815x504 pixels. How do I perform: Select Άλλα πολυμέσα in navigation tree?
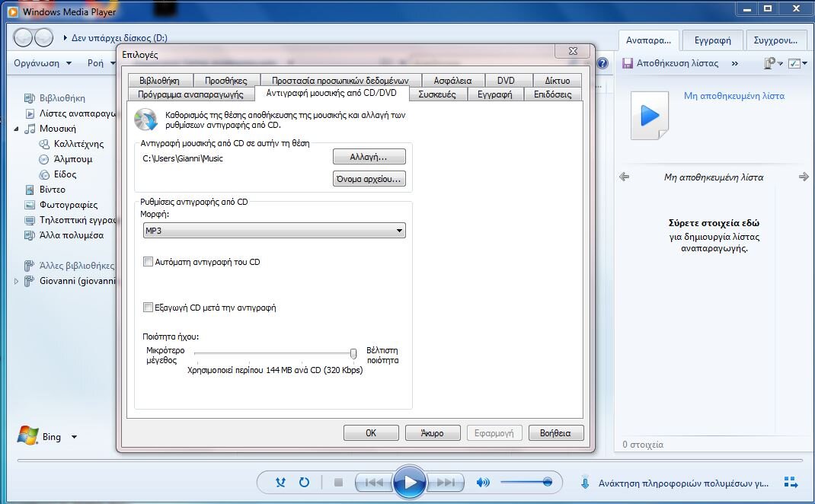(x=71, y=235)
